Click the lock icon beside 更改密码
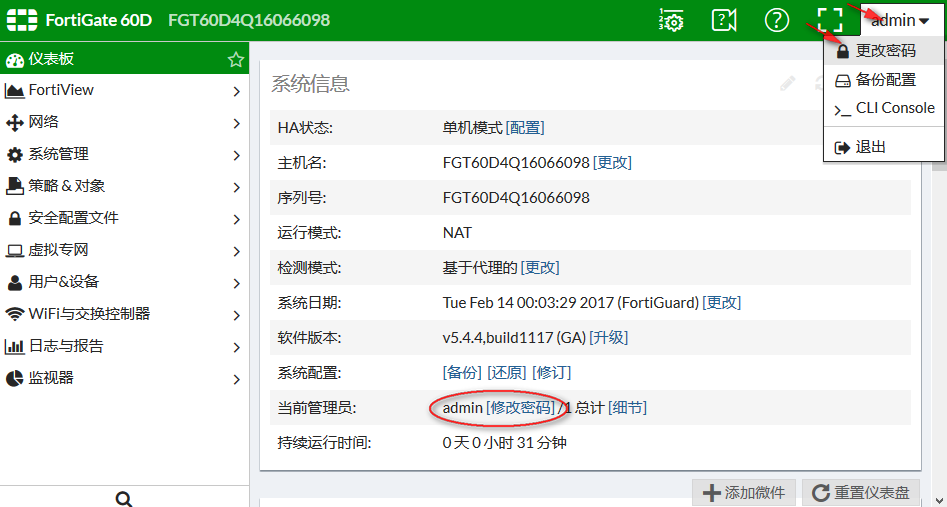947x507 pixels. click(843, 52)
